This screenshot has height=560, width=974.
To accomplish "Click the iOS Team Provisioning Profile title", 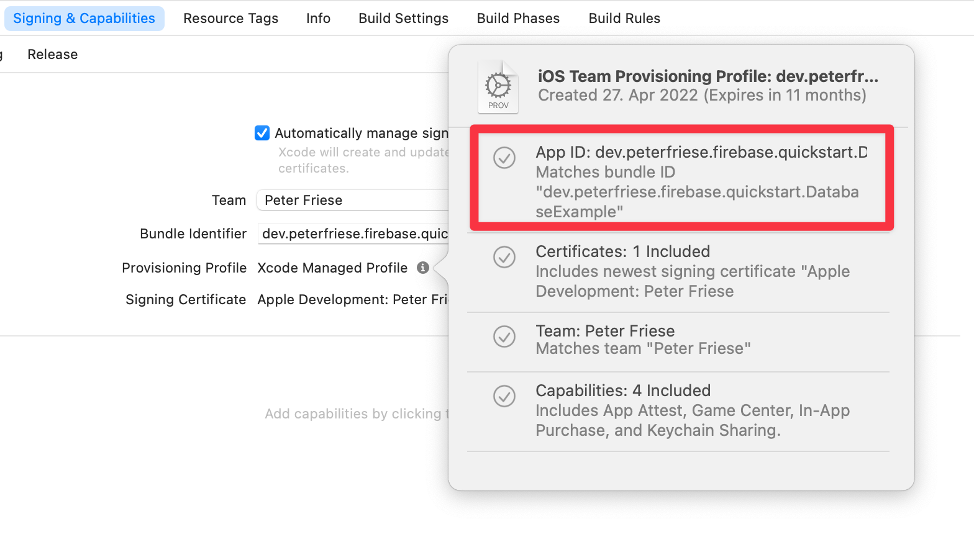I will [x=708, y=76].
